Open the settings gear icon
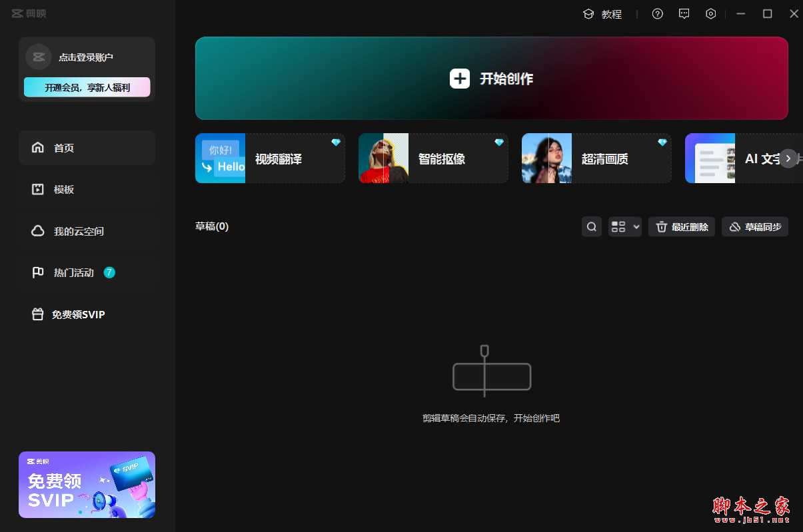 710,13
